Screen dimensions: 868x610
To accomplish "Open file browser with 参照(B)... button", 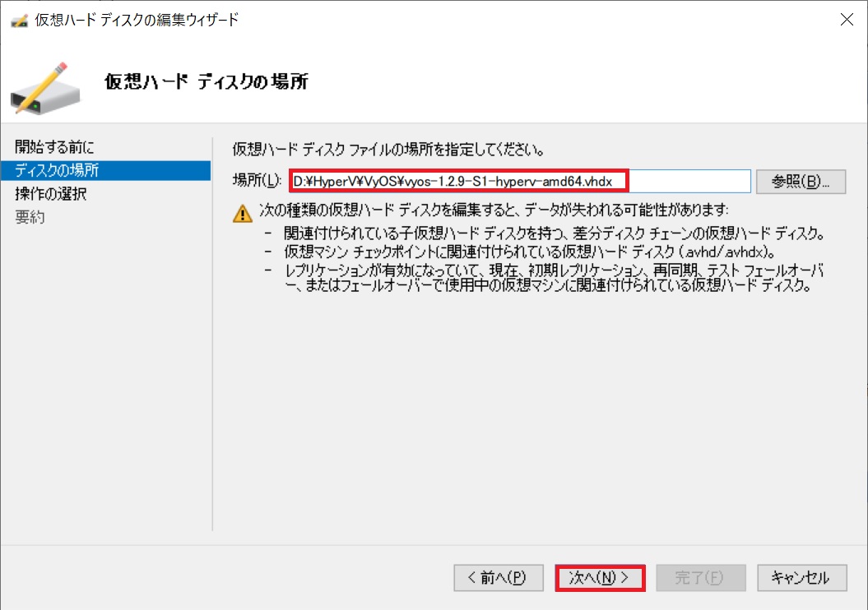I will 801,182.
